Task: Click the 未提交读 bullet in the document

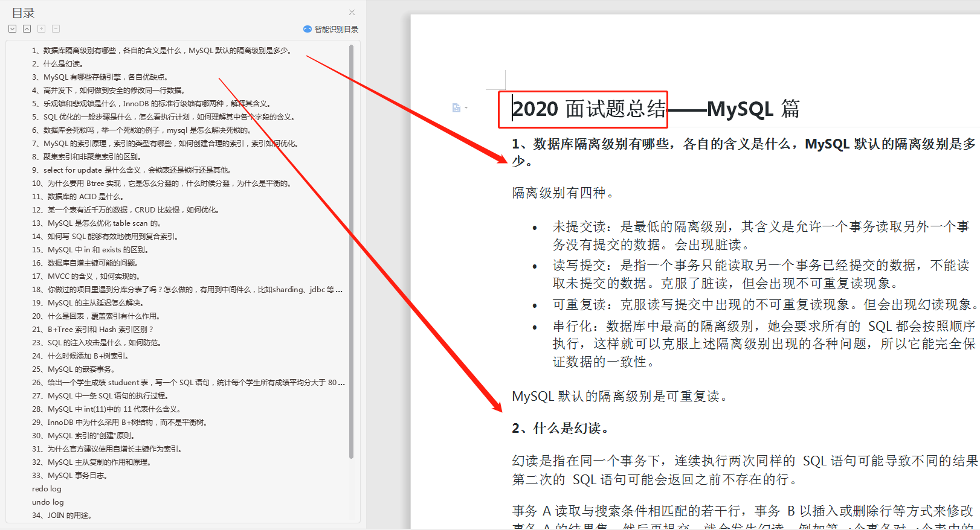Action: [x=761, y=235]
